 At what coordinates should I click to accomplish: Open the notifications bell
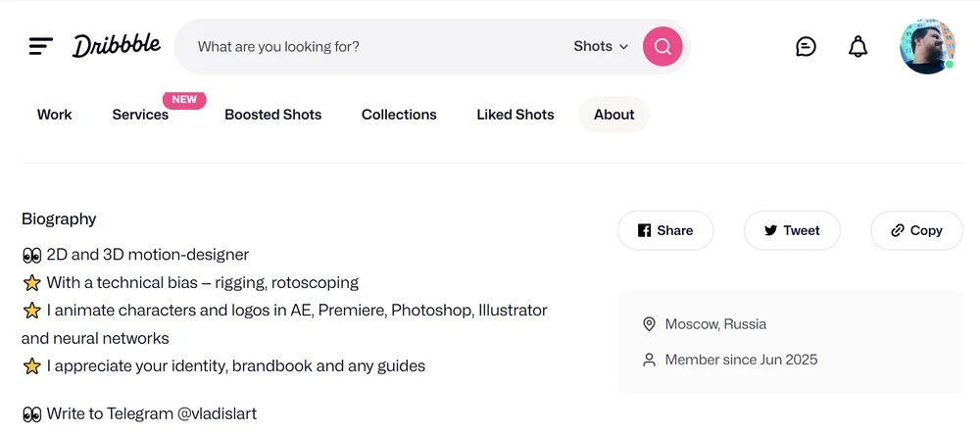pos(857,46)
